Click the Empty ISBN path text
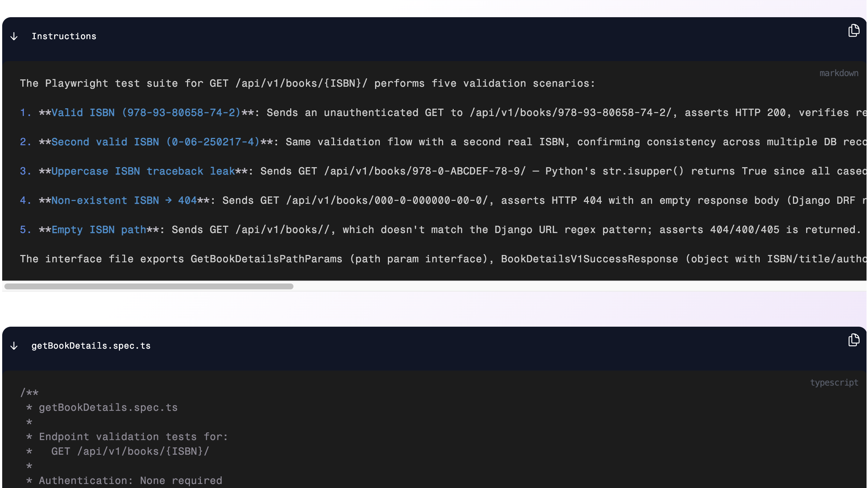The height and width of the screenshot is (488, 868). 99,230
